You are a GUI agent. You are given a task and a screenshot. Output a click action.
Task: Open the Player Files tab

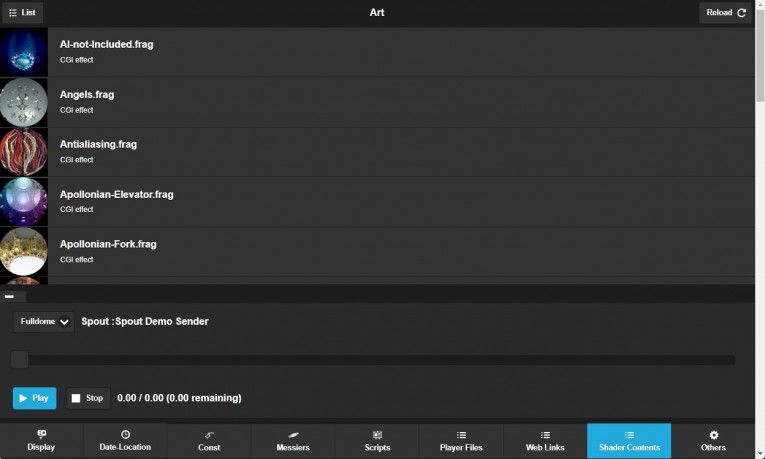point(461,441)
